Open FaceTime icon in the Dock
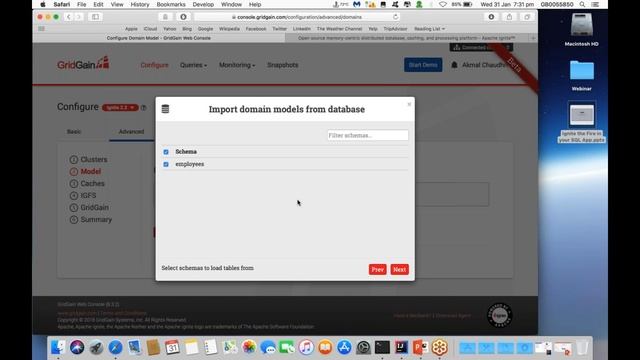This screenshot has height=360, width=640. click(287, 347)
